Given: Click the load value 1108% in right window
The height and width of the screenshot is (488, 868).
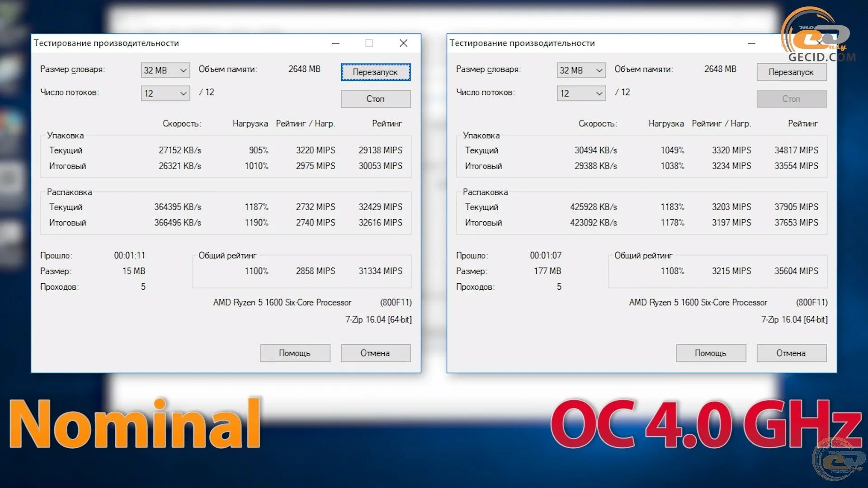Looking at the screenshot, I should click(672, 271).
